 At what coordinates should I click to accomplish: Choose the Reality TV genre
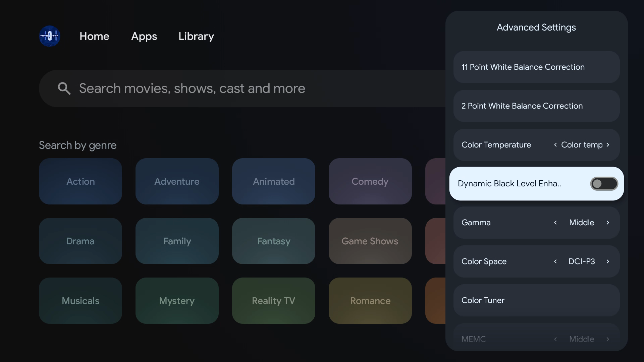273,301
